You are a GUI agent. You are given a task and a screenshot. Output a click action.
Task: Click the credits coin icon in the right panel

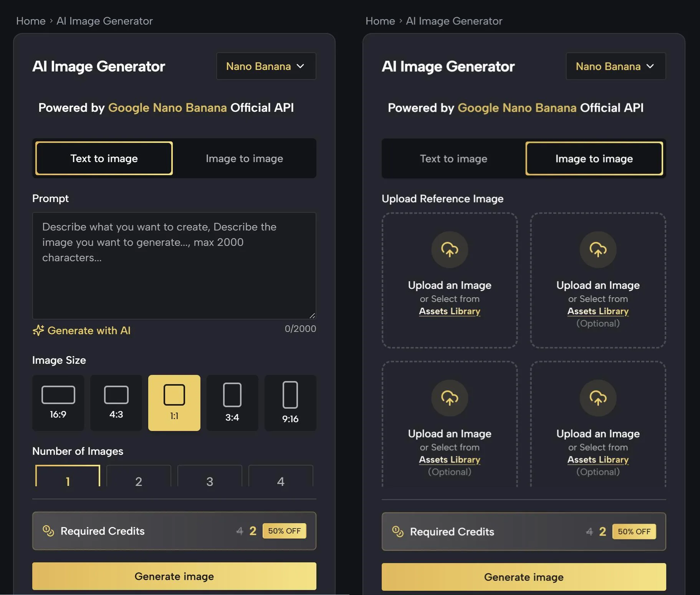pyautogui.click(x=398, y=532)
